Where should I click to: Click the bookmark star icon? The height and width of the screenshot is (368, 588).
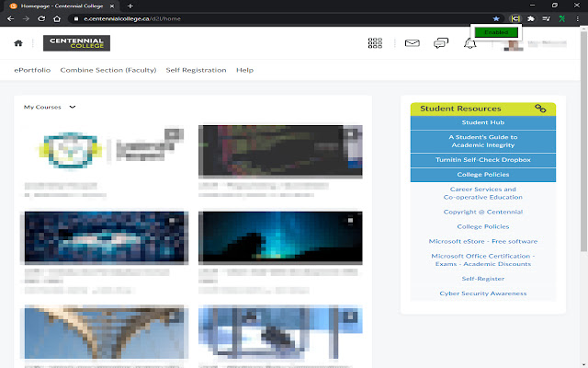click(496, 18)
